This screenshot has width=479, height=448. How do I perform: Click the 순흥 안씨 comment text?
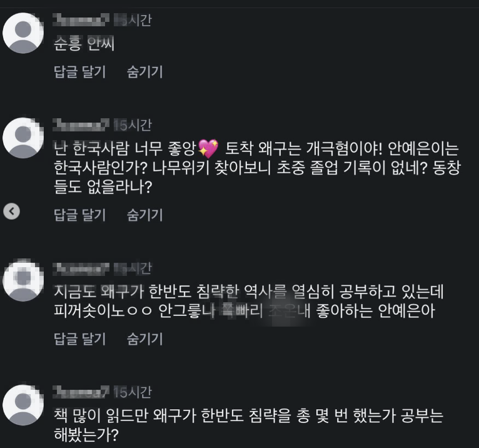coord(84,43)
